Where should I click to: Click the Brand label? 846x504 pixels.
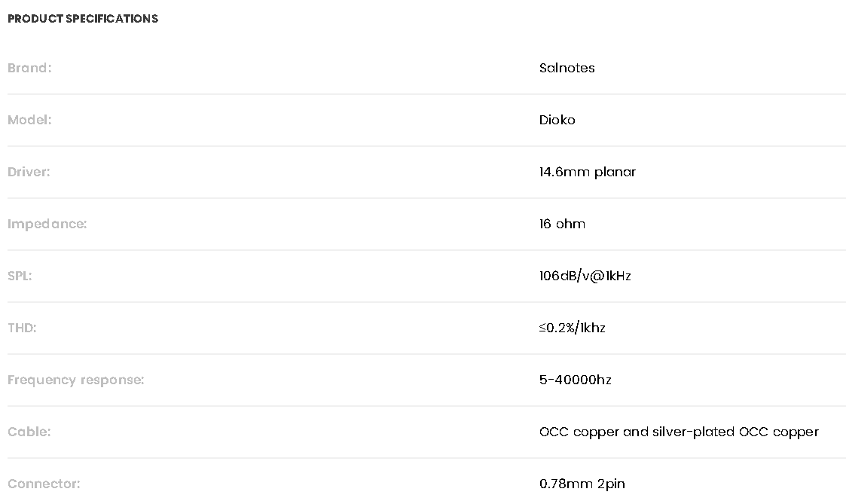pos(29,68)
